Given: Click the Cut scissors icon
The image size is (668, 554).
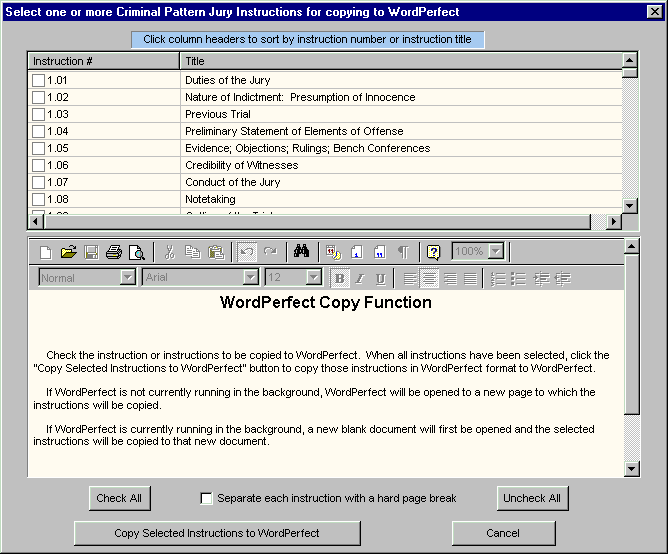Looking at the screenshot, I should click(x=170, y=252).
